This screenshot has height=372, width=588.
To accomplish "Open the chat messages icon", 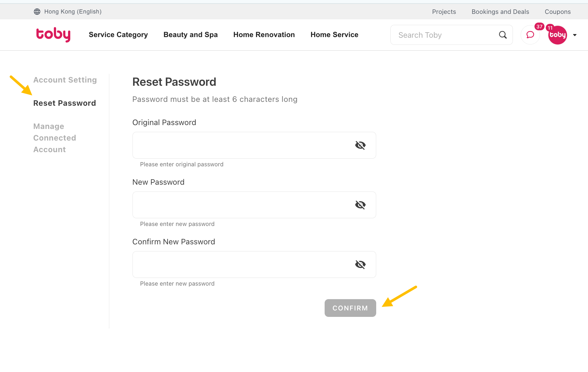I will tap(530, 35).
